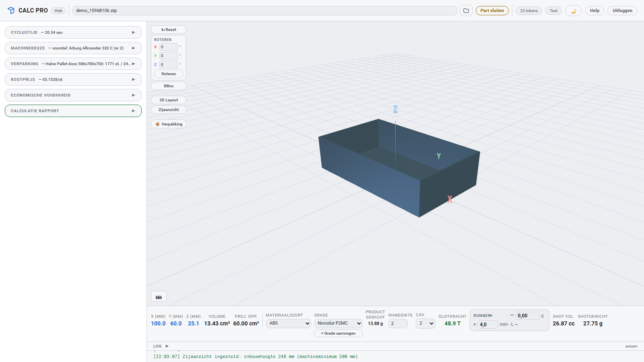
Task: Expand Economische Voudigheid section
Action: pos(73,95)
